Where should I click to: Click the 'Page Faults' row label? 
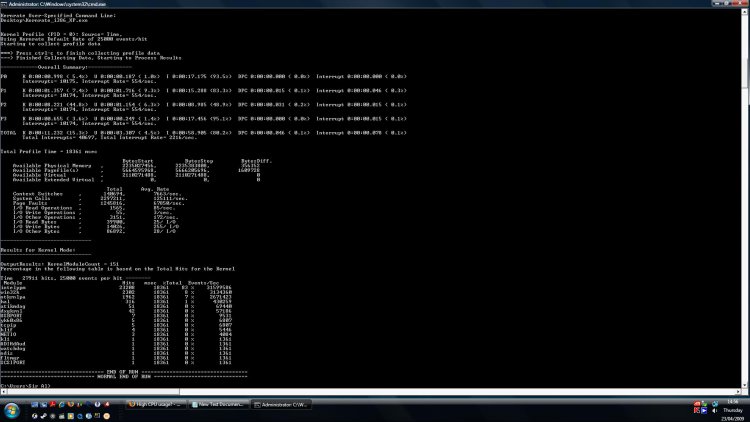click(30, 203)
